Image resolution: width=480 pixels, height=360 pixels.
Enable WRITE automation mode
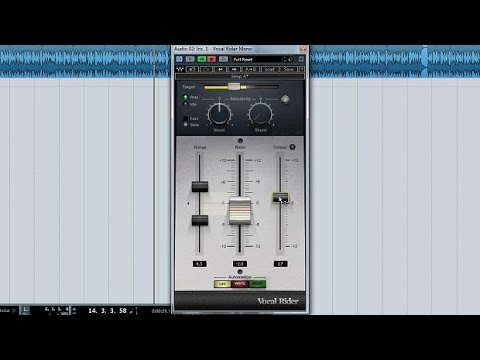click(240, 284)
